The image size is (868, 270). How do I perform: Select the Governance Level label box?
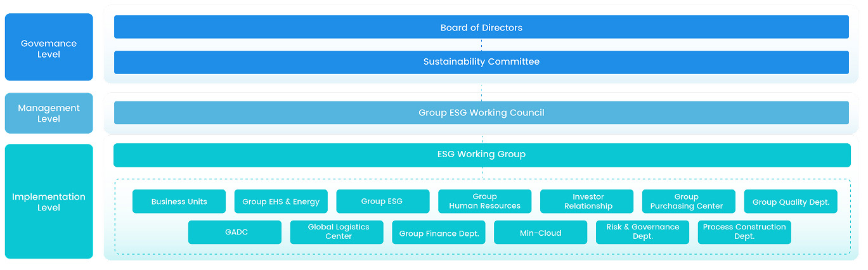[x=49, y=48]
